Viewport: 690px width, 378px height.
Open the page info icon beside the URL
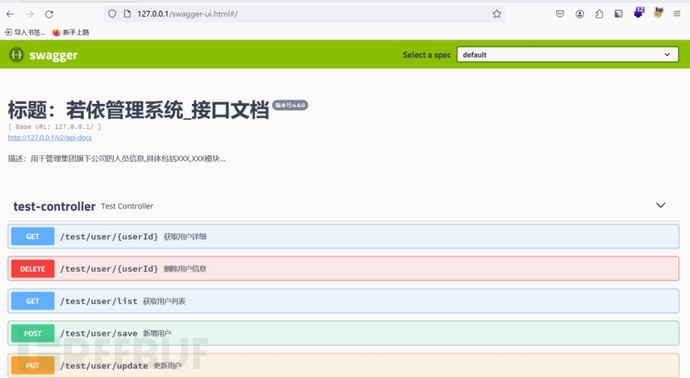coord(127,14)
